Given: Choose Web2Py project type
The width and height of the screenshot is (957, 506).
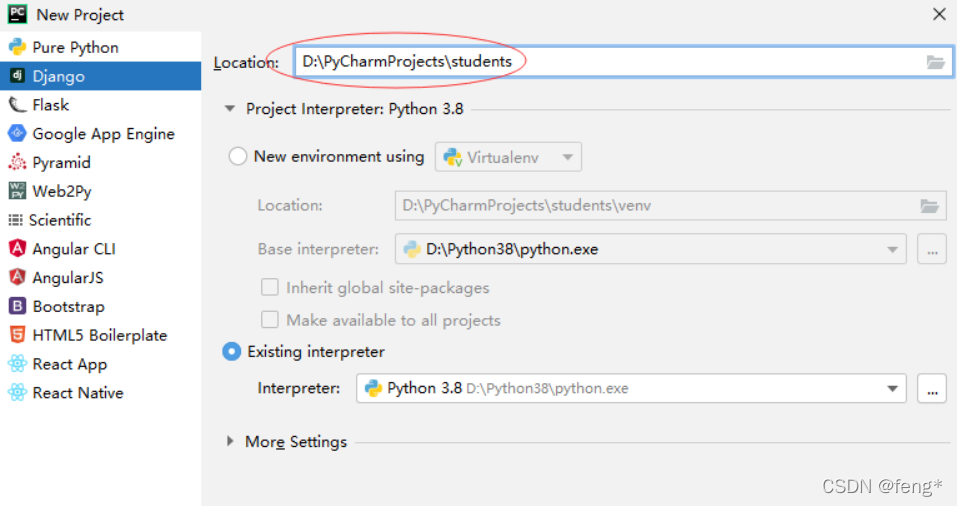Looking at the screenshot, I should 100,191.
